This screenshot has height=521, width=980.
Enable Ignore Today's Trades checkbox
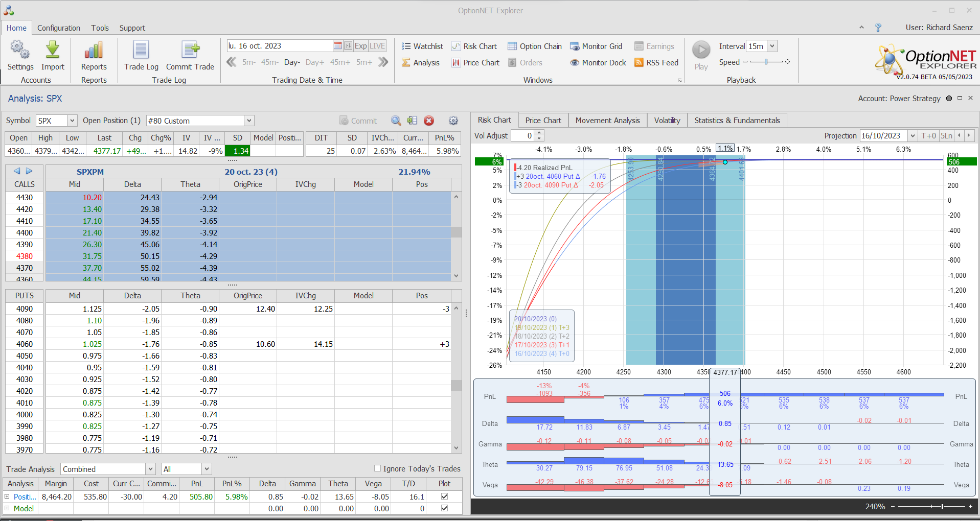(x=378, y=468)
